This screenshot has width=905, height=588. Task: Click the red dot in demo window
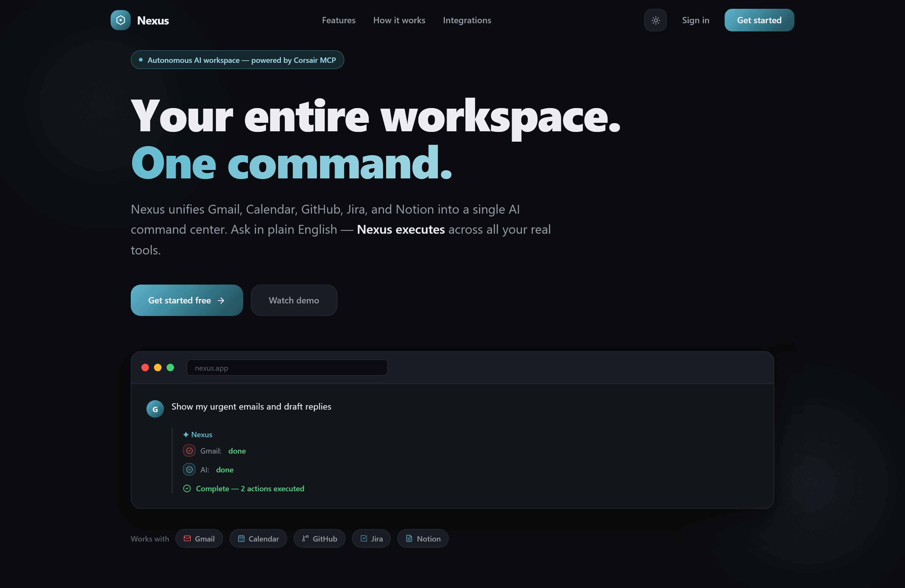click(145, 367)
